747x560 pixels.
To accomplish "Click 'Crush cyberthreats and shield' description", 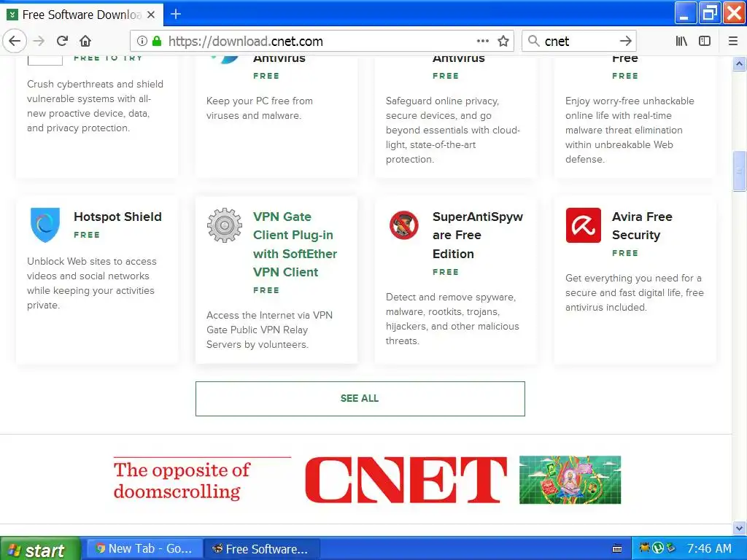I will click(x=95, y=106).
